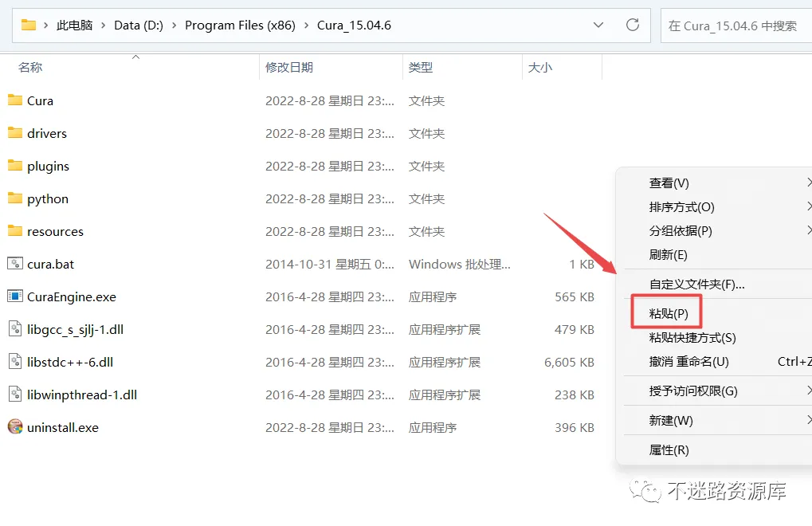Click the CuraEngine.exe application icon
The height and width of the screenshot is (526, 812).
15,296
